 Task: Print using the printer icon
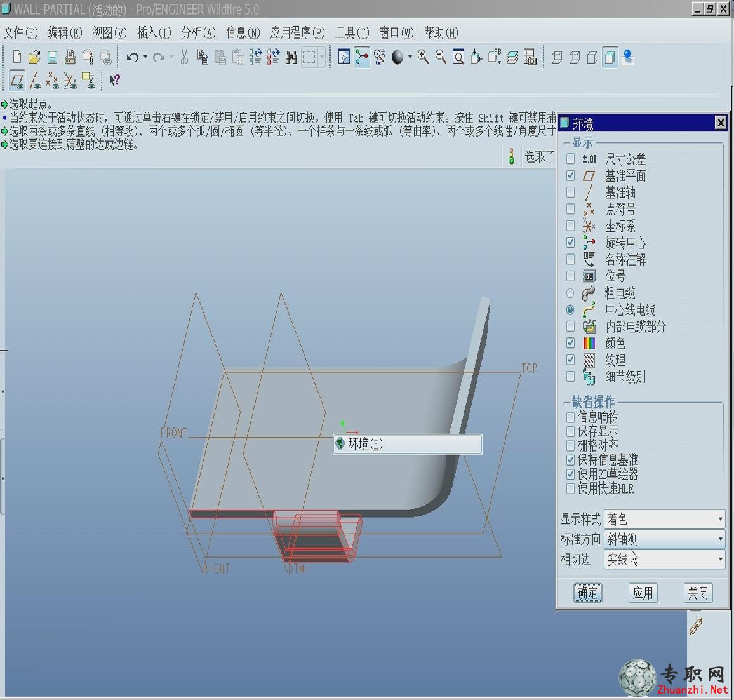(x=70, y=57)
